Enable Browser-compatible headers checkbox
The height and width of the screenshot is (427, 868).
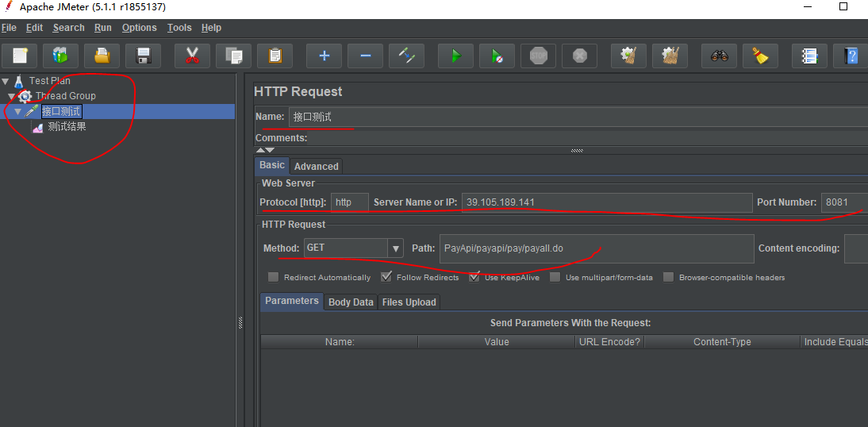pyautogui.click(x=669, y=277)
